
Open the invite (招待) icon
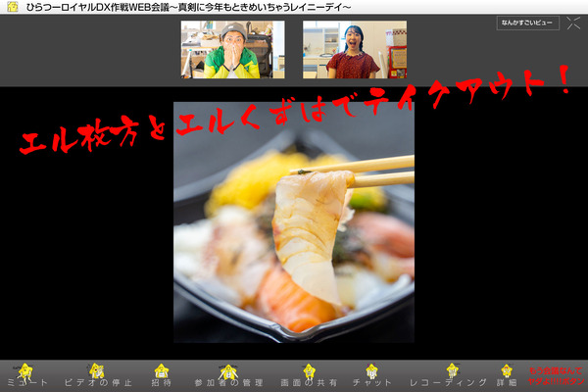162,369
